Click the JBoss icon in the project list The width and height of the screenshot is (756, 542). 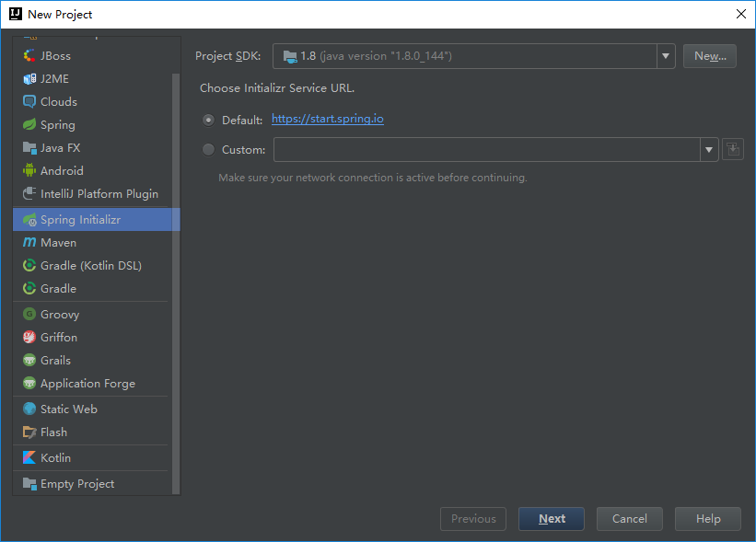coord(29,56)
